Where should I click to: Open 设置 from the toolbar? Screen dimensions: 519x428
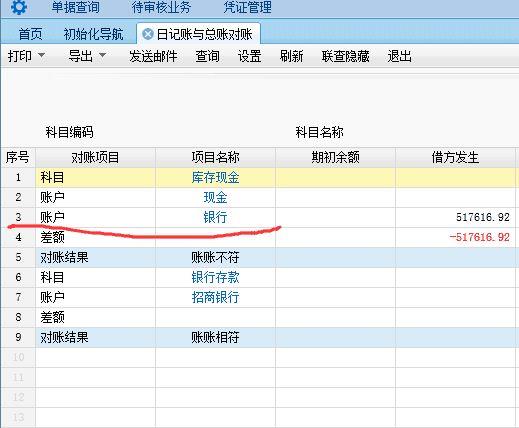(249, 56)
